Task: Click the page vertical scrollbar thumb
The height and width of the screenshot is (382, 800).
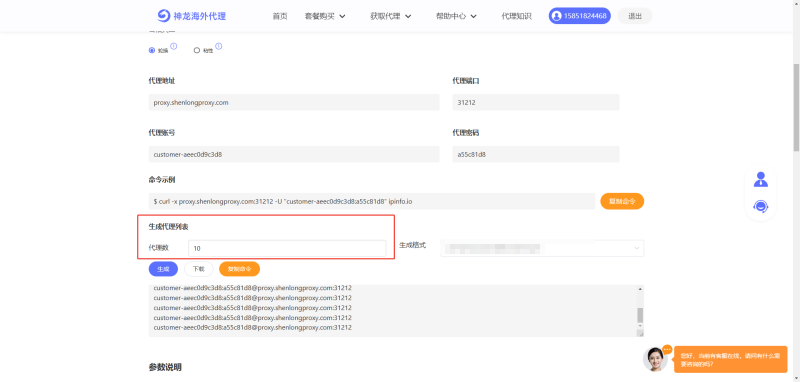Action: click(796, 107)
